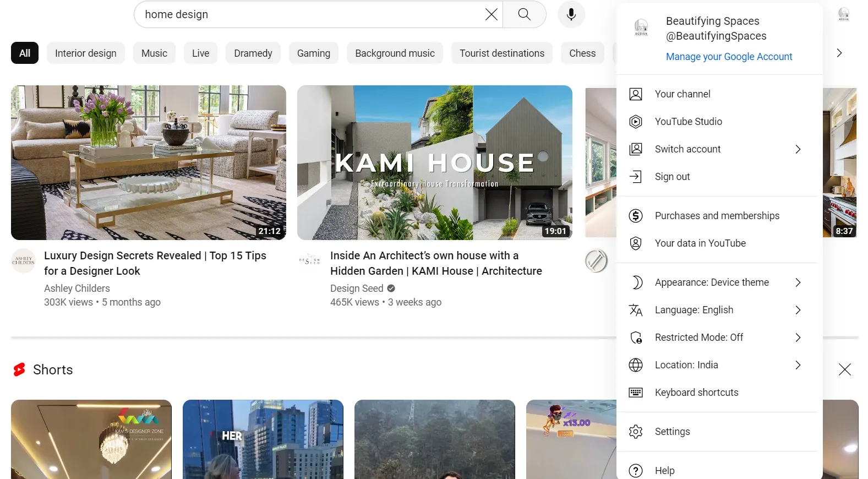
Task: Click the Help question mark icon
Action: [636, 471]
